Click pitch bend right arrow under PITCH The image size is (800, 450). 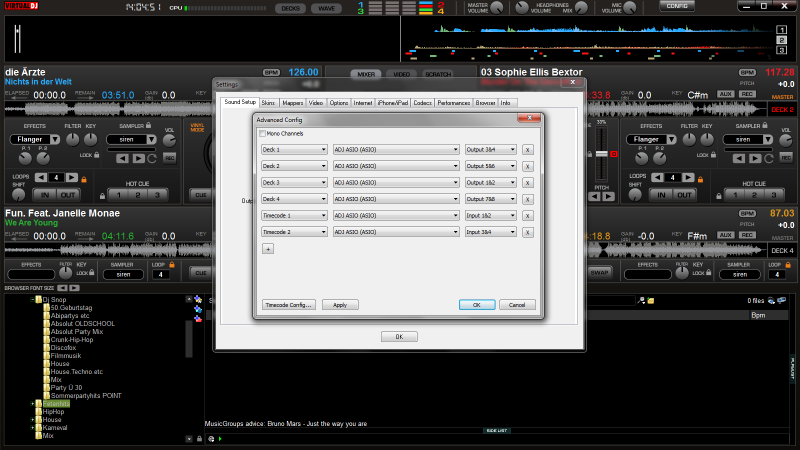pos(609,196)
